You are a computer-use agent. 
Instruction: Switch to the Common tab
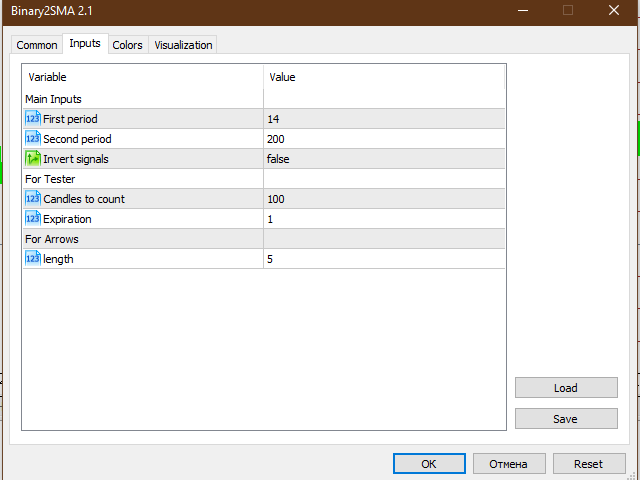37,45
